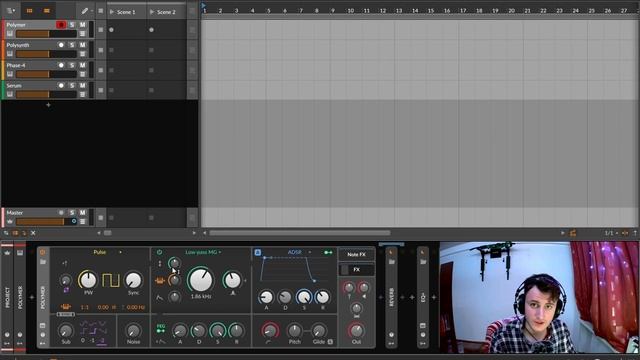The height and width of the screenshot is (360, 640).
Task: Click the orange oscillator keytrack icon
Action: click(66, 307)
